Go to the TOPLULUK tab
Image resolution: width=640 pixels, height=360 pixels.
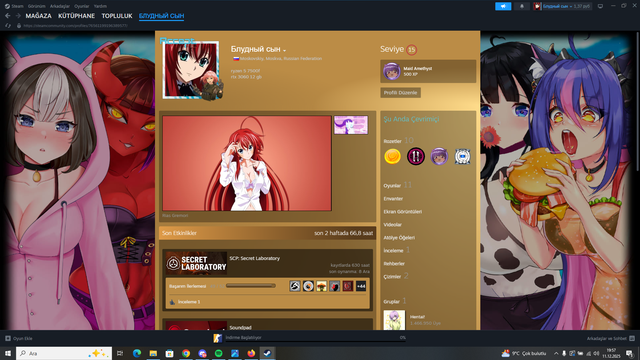coord(117,16)
